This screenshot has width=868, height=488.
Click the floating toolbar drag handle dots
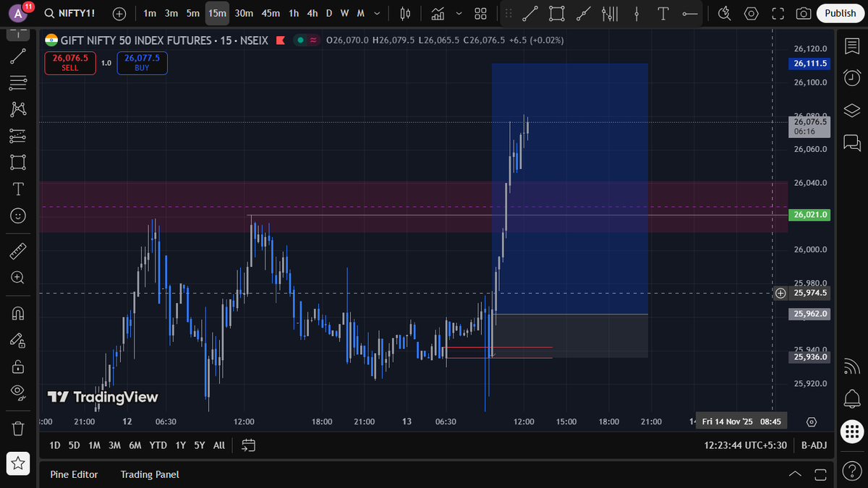pyautogui.click(x=509, y=13)
